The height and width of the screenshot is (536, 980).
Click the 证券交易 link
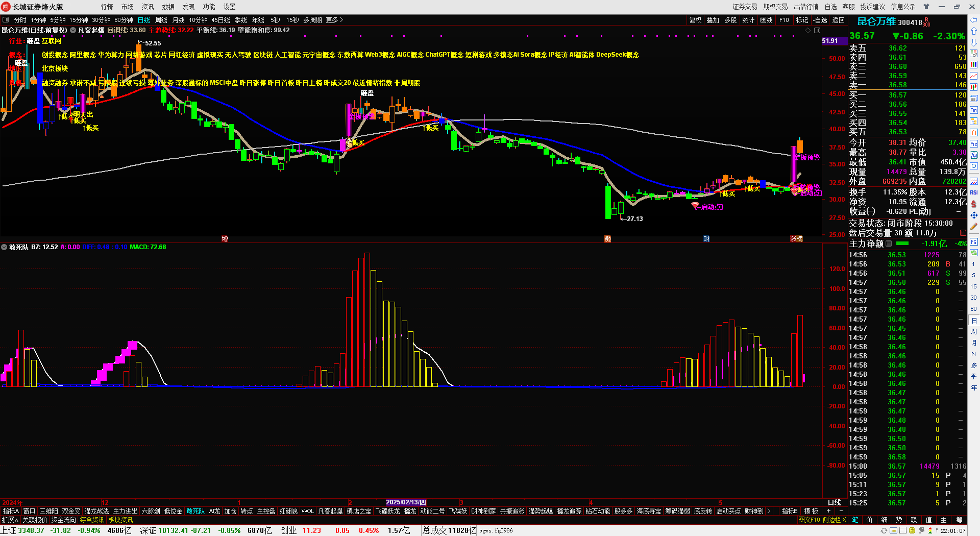click(745, 7)
